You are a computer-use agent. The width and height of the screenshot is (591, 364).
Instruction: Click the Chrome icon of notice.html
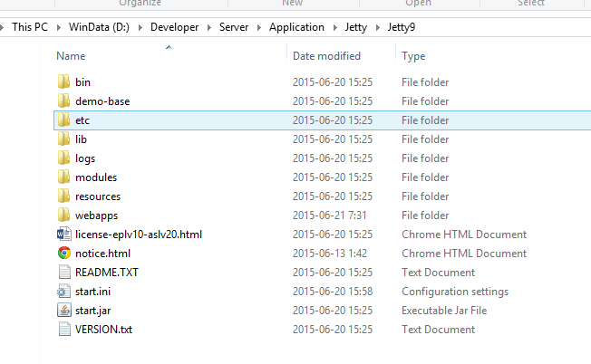tap(64, 253)
